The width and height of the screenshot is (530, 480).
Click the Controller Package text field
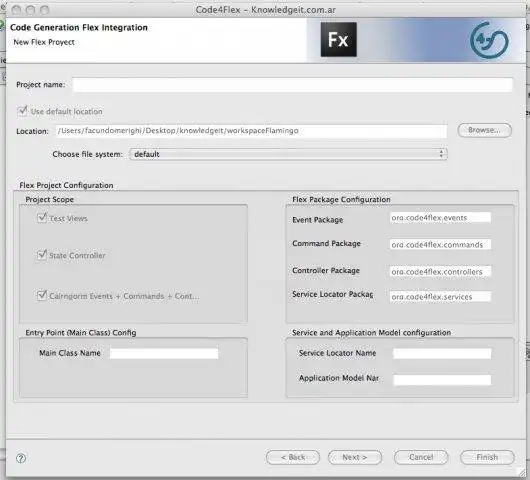pyautogui.click(x=440, y=271)
